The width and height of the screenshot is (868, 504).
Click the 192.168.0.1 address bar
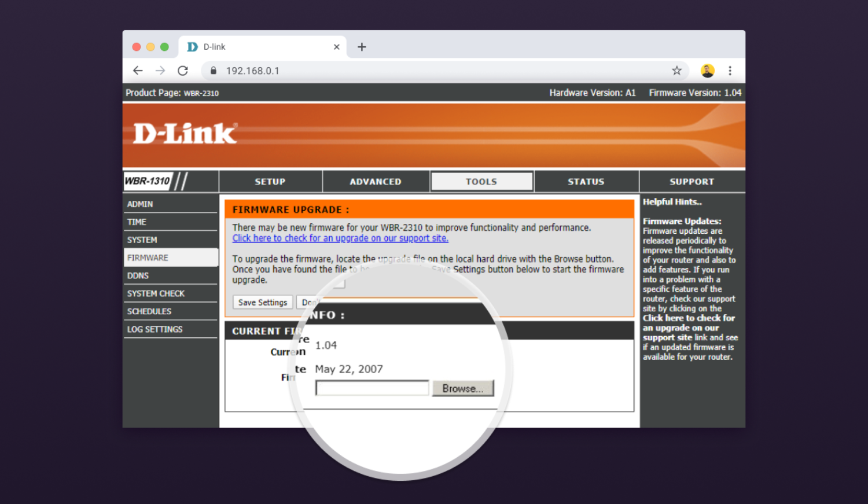pos(444,71)
